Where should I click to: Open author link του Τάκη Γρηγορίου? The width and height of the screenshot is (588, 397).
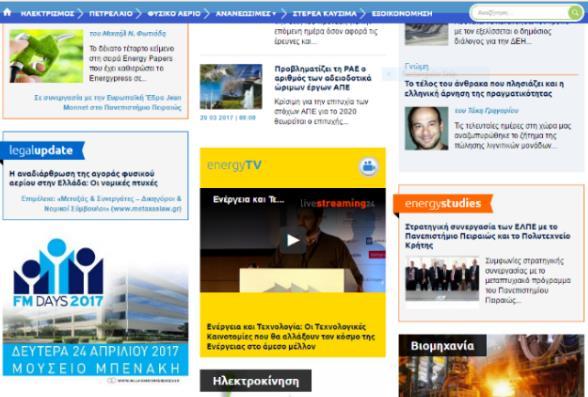[486, 111]
